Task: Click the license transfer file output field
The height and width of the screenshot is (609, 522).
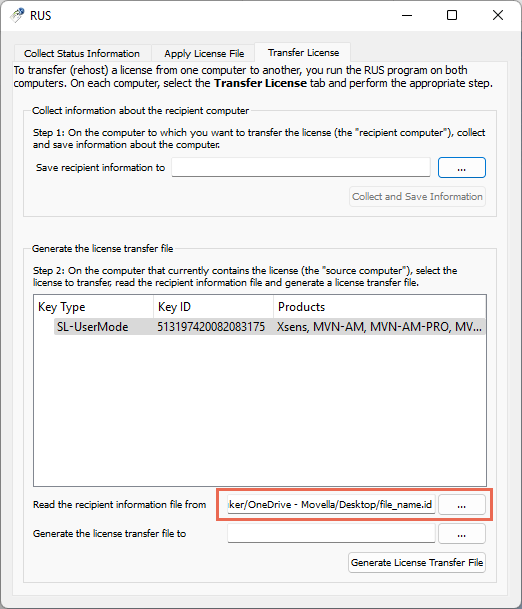Action: 331,533
